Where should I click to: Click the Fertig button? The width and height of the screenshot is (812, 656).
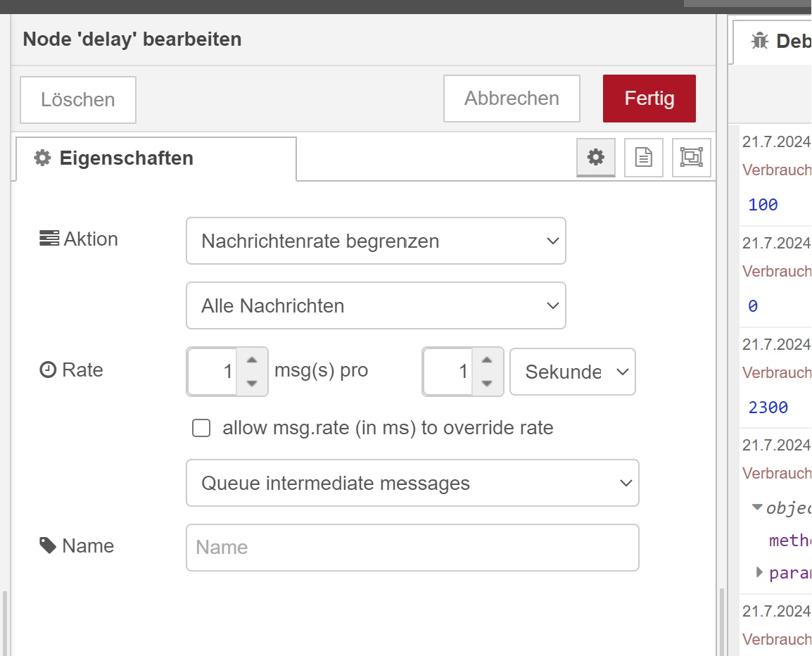(x=649, y=99)
